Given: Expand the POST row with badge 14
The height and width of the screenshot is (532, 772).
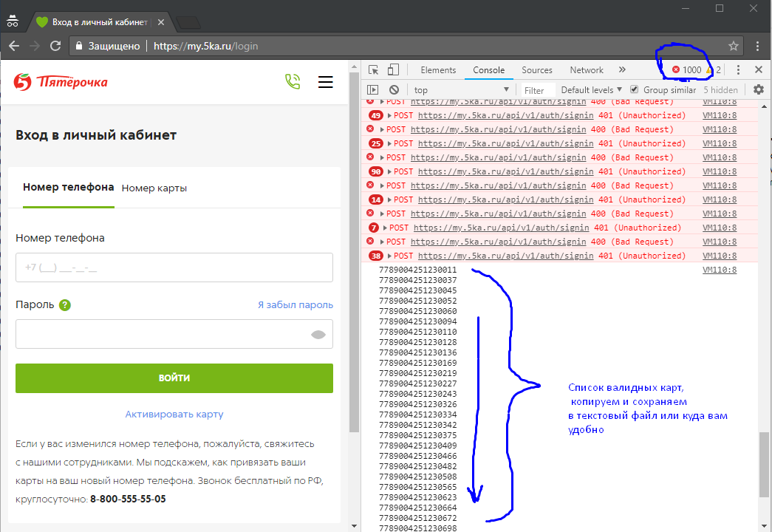Looking at the screenshot, I should [389, 200].
